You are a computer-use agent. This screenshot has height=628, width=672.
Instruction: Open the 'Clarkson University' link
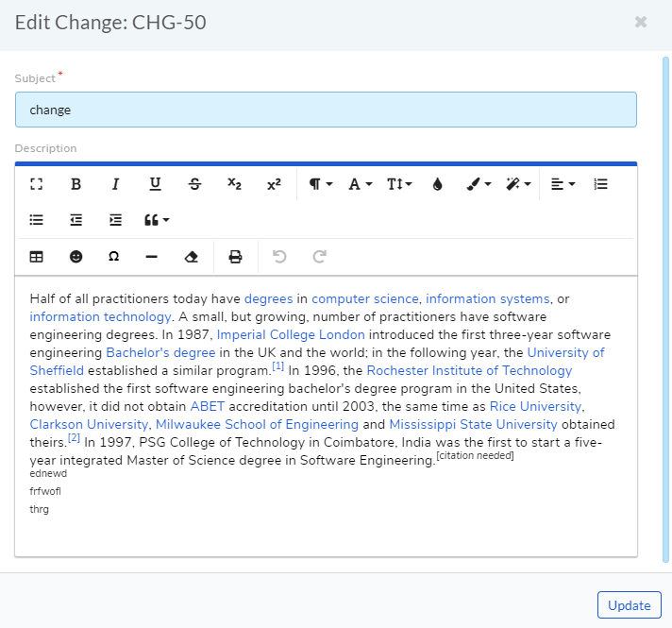coord(89,424)
